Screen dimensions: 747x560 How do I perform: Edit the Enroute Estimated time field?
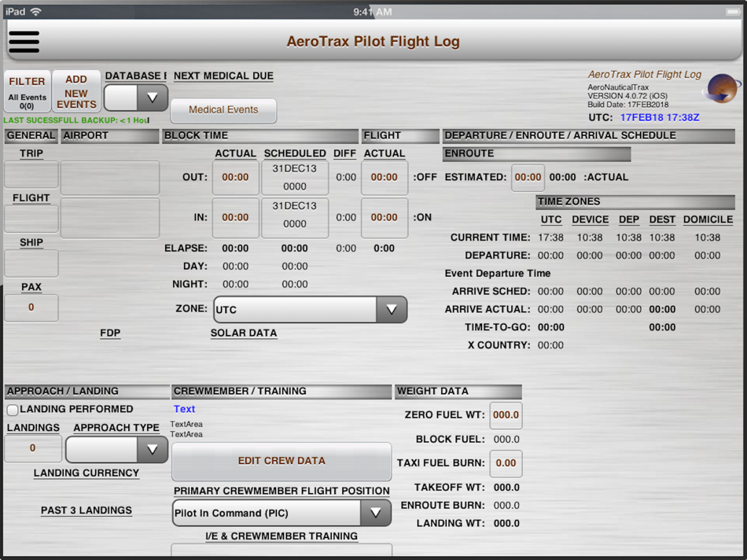tap(528, 178)
